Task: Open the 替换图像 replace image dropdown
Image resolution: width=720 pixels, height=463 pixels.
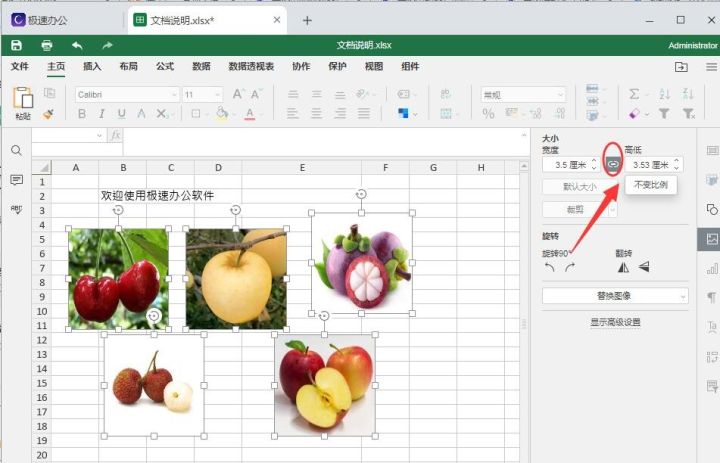Action: tap(615, 296)
